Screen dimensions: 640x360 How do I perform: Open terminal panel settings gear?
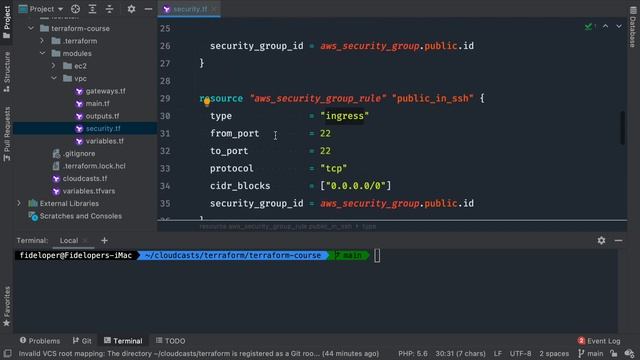601,240
